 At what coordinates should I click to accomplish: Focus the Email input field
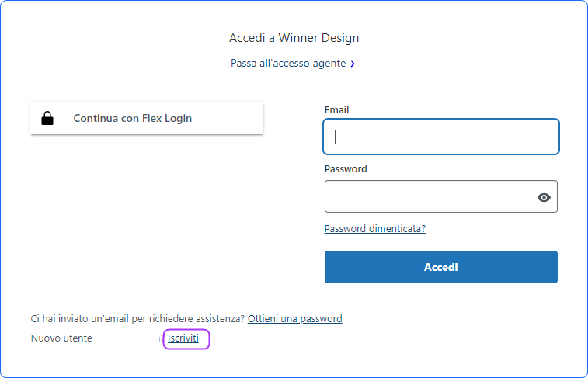(441, 137)
